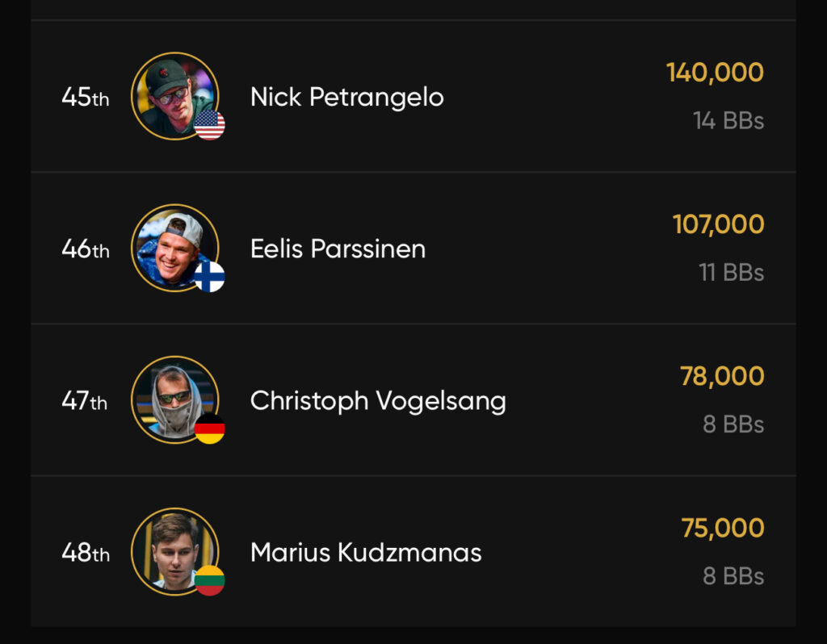Click Christoph Vogelsang's profile avatar
This screenshot has height=644, width=827.
click(173, 398)
